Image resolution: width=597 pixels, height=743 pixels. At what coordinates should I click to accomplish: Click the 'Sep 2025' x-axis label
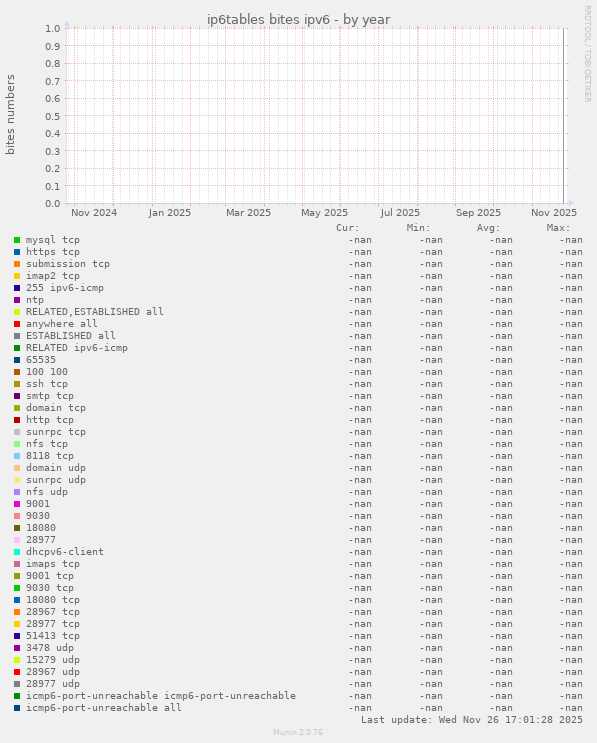478,213
